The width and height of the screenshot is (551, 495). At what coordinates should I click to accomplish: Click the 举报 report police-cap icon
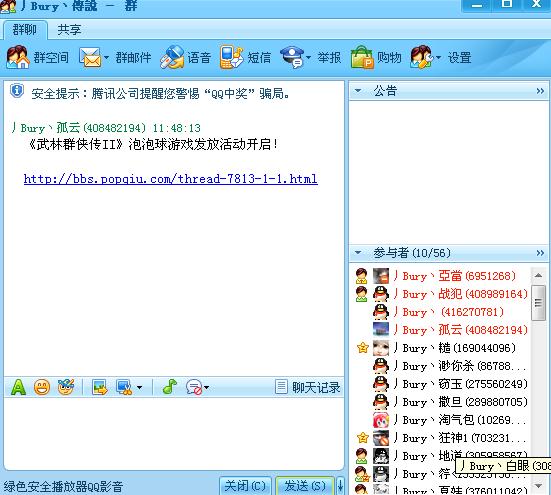coord(292,57)
